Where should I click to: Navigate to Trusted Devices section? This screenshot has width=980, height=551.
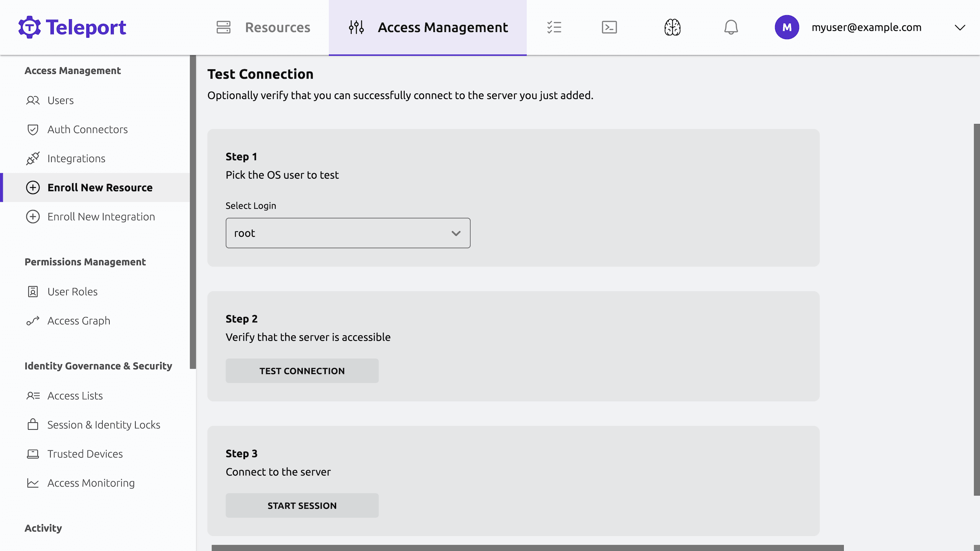click(x=85, y=453)
